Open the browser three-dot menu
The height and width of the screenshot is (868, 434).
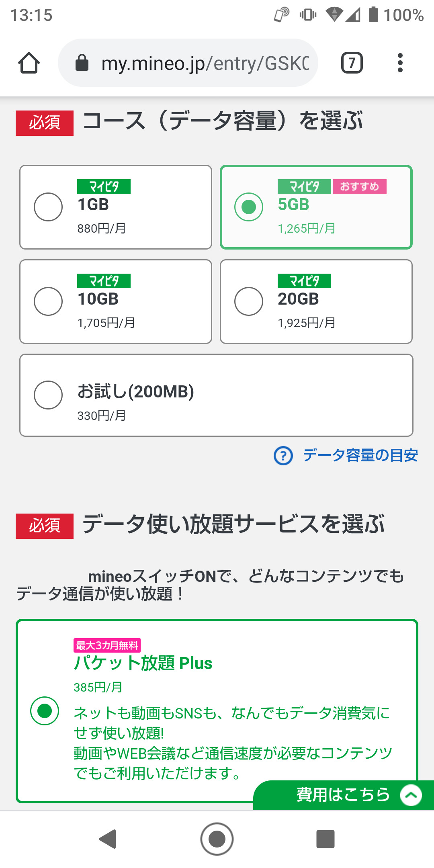tap(400, 63)
